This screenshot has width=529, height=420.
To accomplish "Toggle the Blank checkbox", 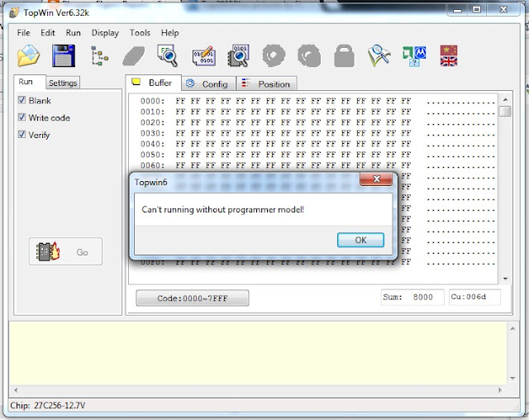I will [x=22, y=100].
